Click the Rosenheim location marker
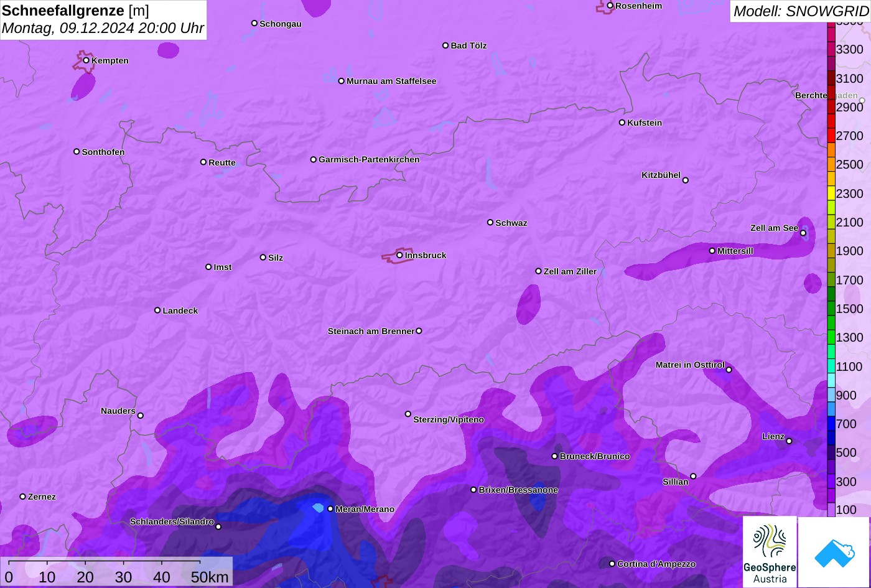The image size is (871, 588). tap(610, 6)
